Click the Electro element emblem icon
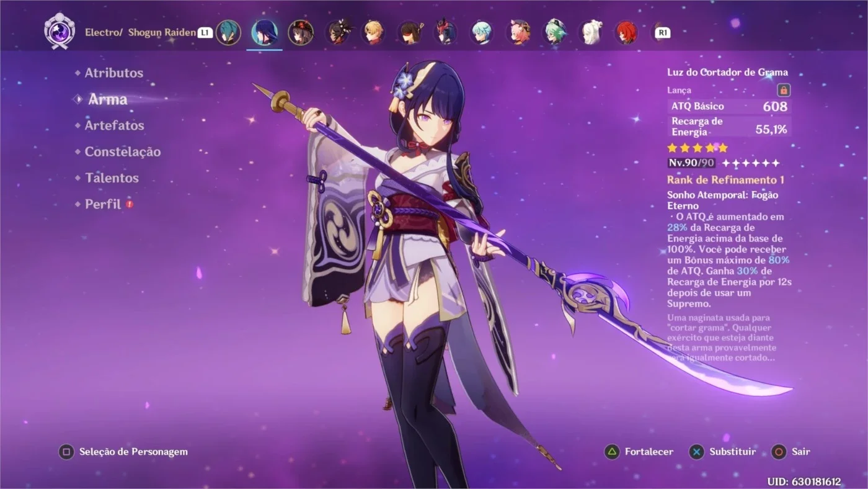 59,31
